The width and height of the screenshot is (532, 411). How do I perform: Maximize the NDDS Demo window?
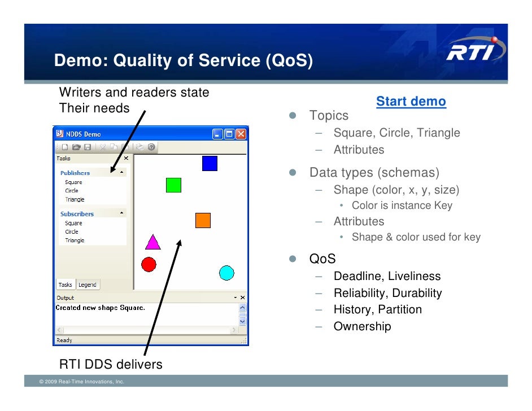(229, 134)
